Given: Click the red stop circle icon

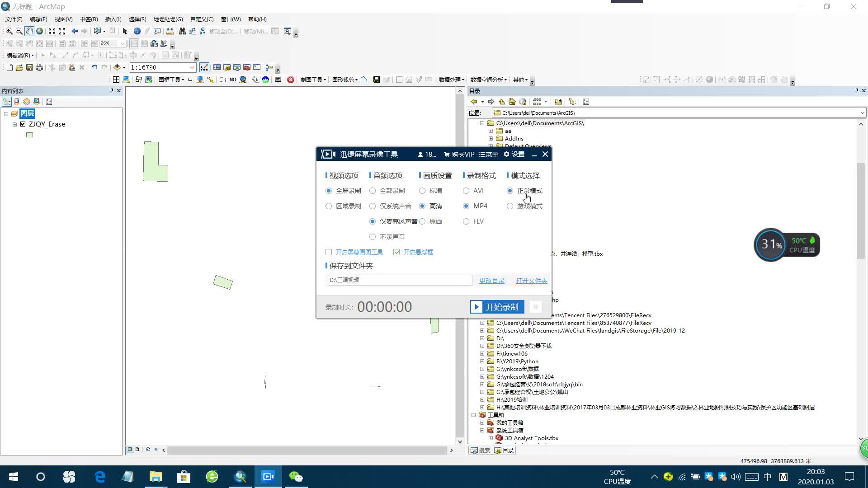Looking at the screenshot, I should pos(291,80).
